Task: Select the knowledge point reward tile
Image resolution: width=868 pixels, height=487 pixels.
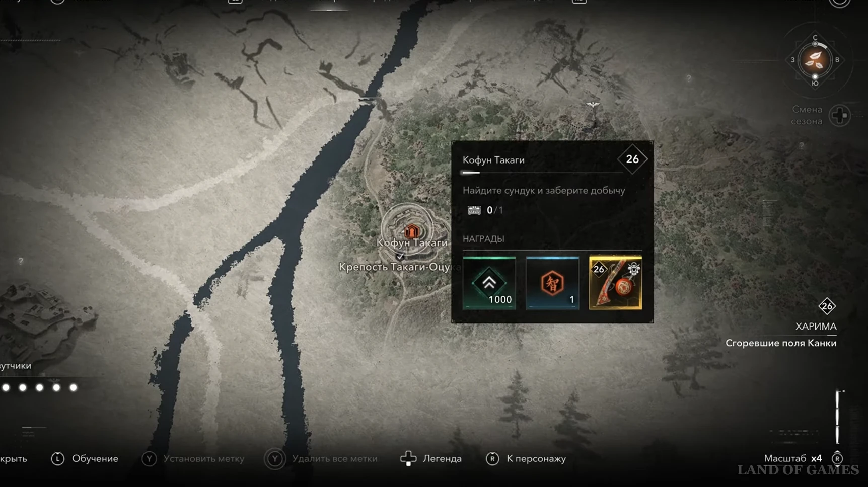Action: 552,283
